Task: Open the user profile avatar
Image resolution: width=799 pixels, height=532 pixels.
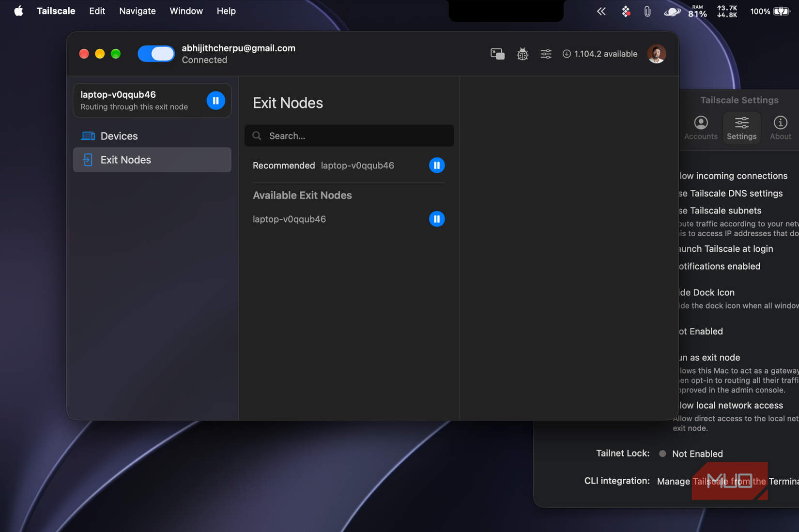Action: click(657, 54)
